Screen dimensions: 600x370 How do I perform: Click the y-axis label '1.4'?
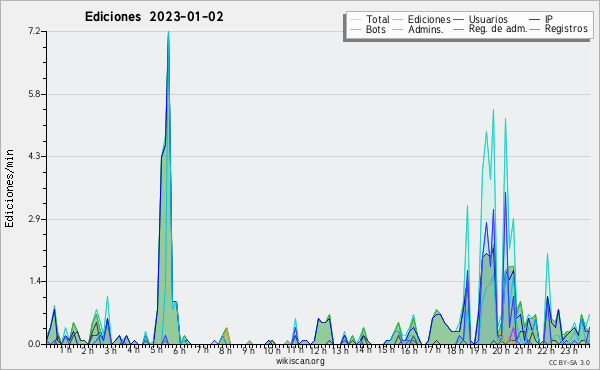coord(34,282)
